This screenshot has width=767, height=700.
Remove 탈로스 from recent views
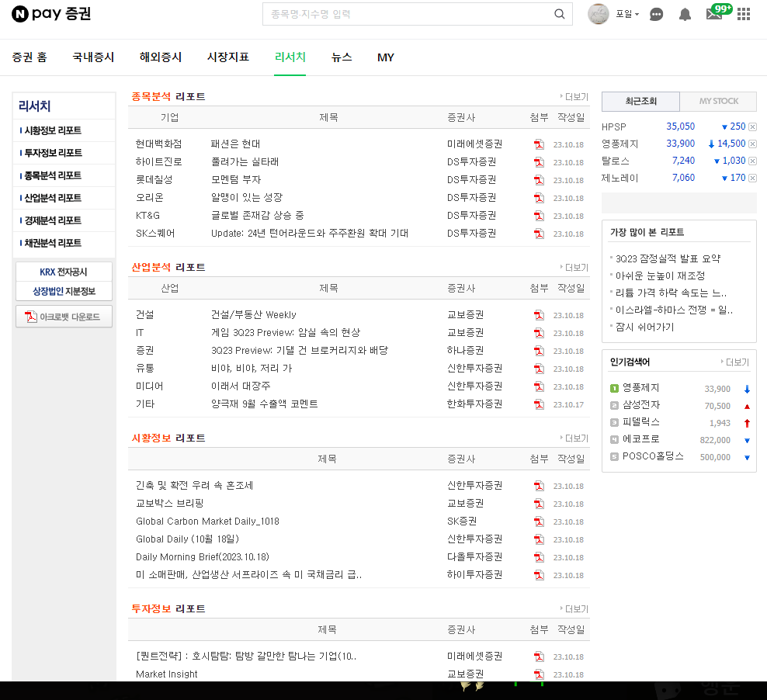753,161
